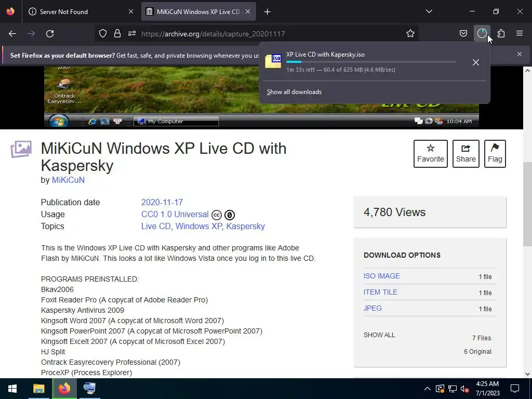Download the ISO IMAGE option

point(382,276)
